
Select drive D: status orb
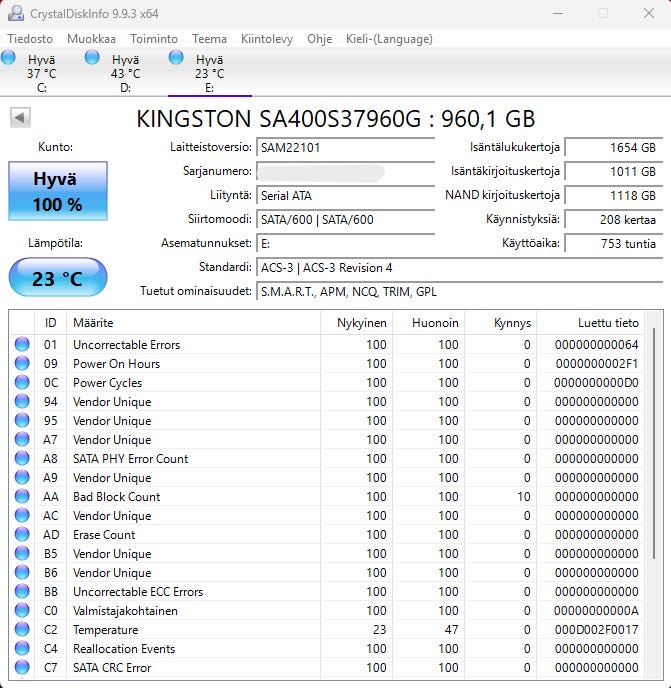point(92,57)
